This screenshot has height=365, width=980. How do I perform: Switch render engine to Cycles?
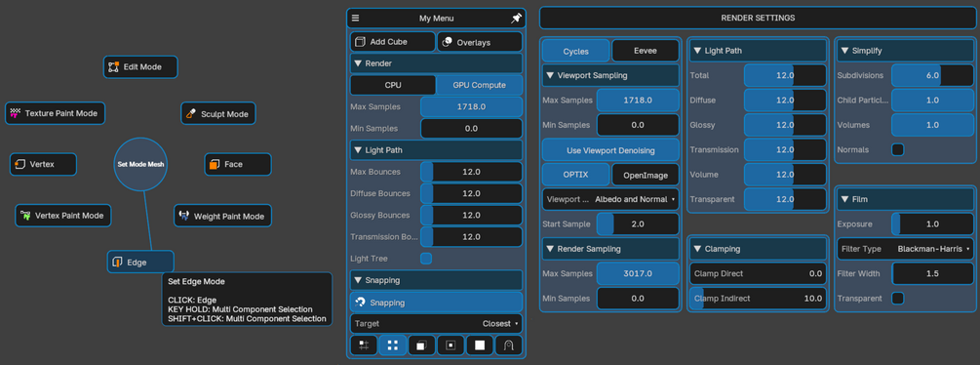pos(575,52)
